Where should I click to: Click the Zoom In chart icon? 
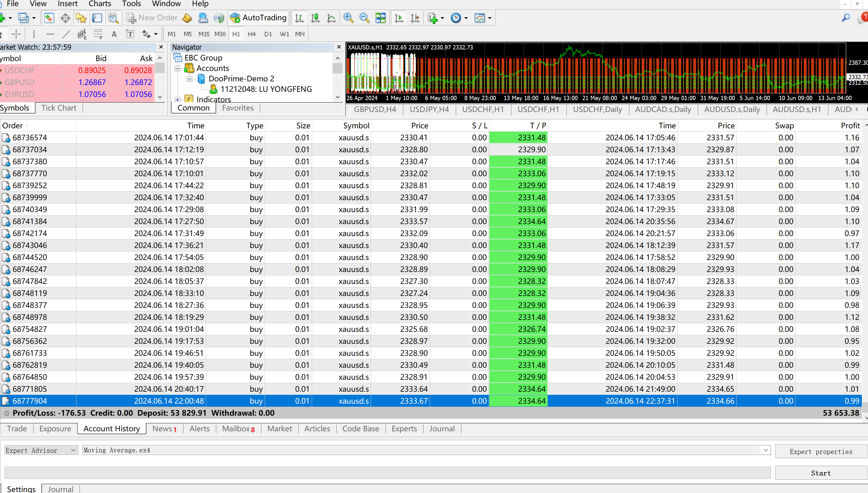(x=348, y=17)
